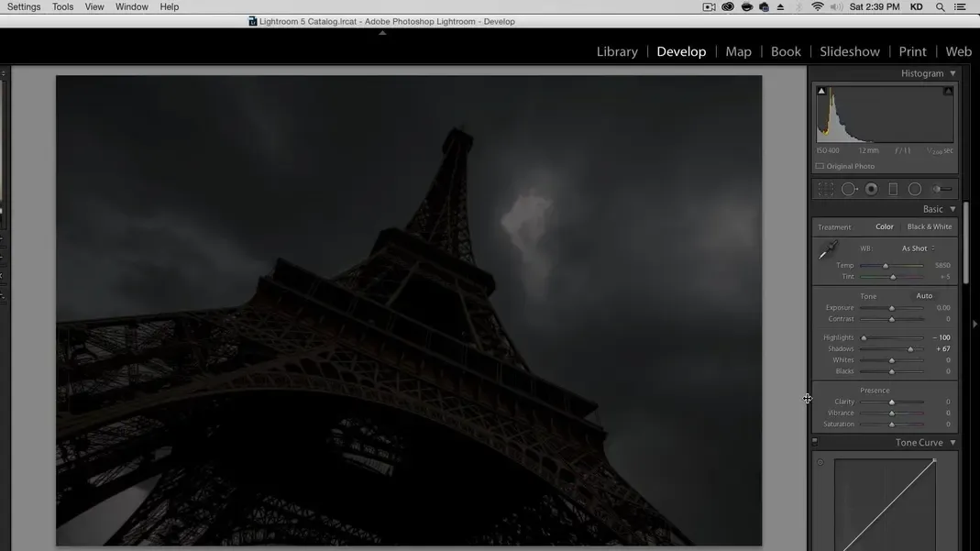The height and width of the screenshot is (551, 980).
Task: Select the Radial Filter tool
Action: [915, 189]
